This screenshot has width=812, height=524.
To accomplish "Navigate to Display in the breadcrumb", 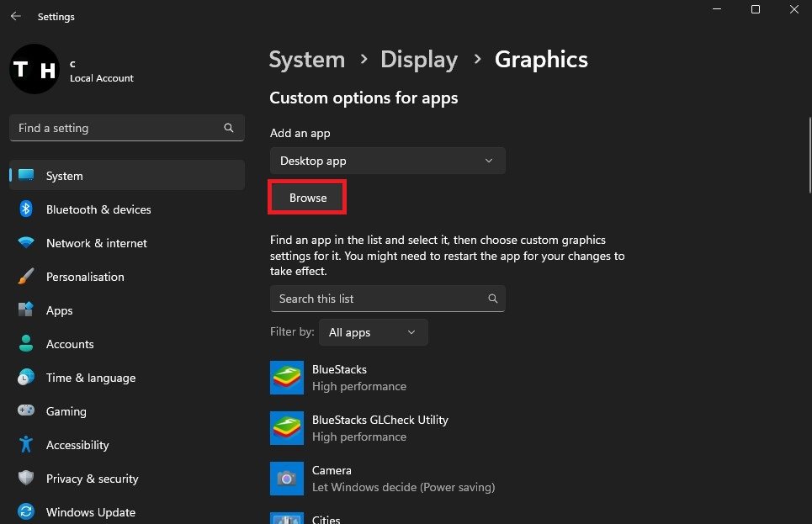I will click(418, 60).
